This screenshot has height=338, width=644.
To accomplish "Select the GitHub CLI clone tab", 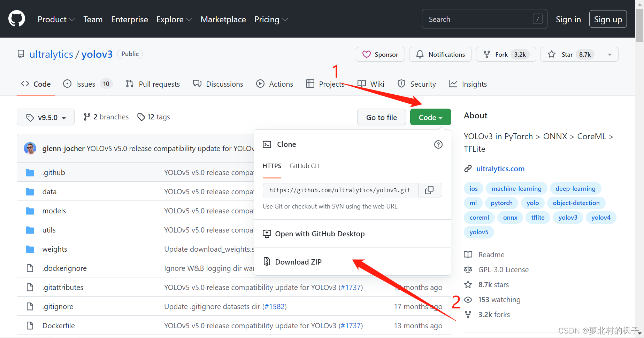I will (x=305, y=166).
